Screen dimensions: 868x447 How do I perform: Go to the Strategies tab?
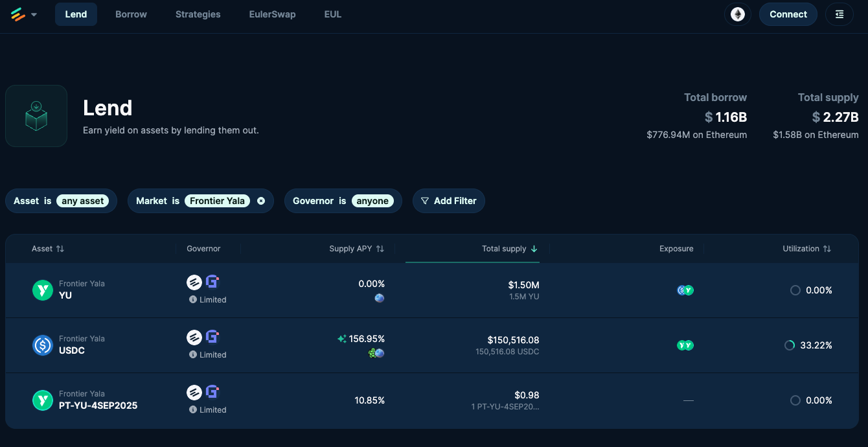198,14
